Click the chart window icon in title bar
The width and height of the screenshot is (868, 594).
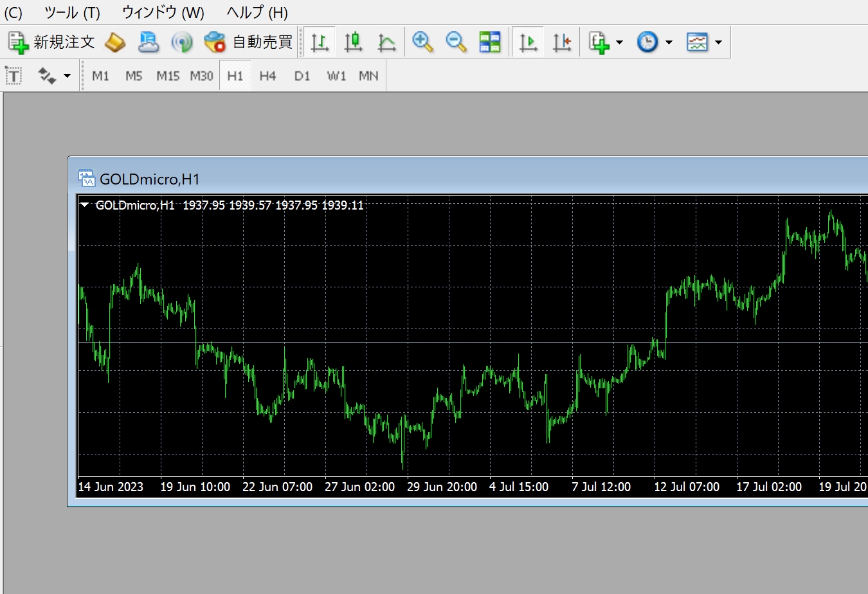(86, 178)
